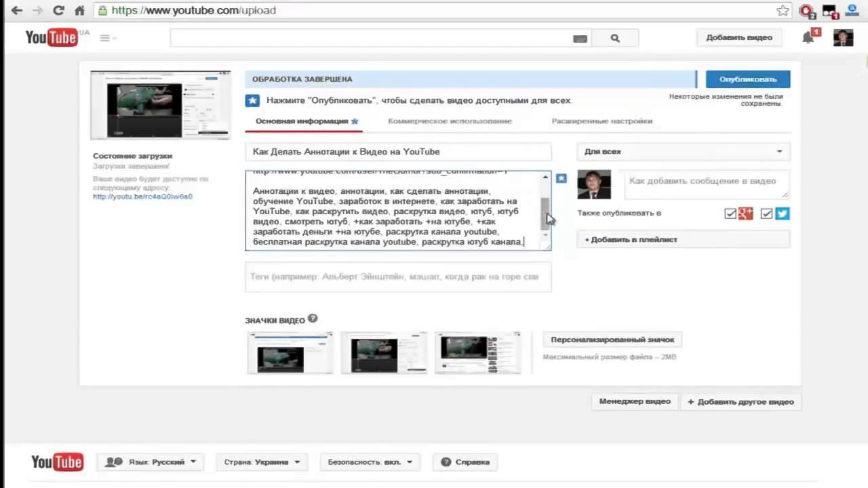This screenshot has width=868, height=488.
Task: Click the Twitter icon
Action: (x=782, y=213)
